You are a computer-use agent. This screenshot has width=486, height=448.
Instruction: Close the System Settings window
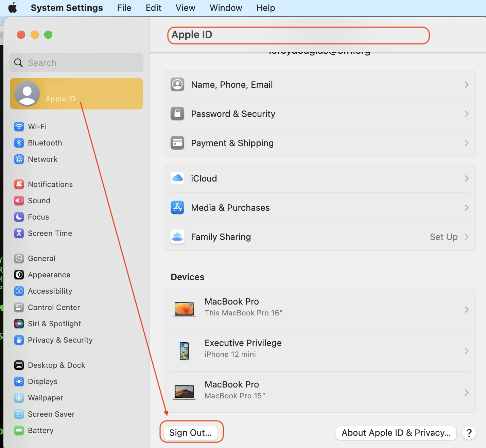[21, 35]
